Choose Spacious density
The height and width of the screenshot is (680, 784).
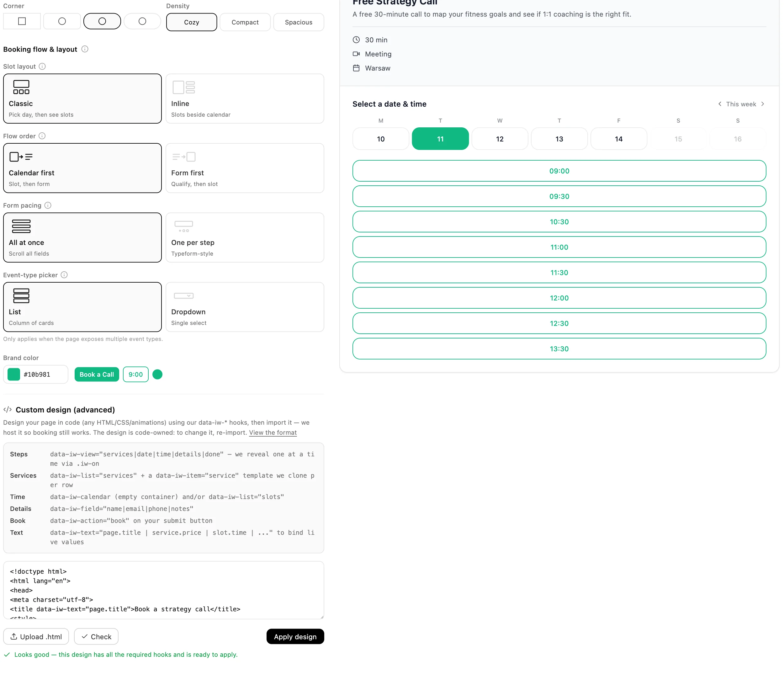[299, 22]
